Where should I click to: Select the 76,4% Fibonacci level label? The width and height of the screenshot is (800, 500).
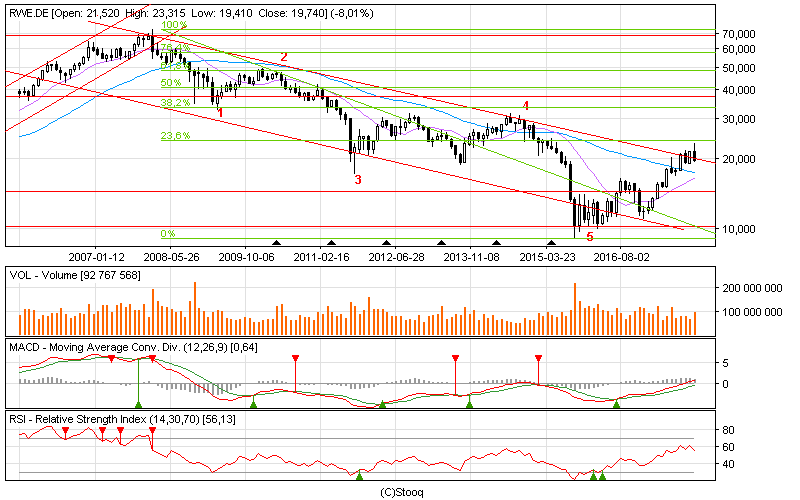176,47
